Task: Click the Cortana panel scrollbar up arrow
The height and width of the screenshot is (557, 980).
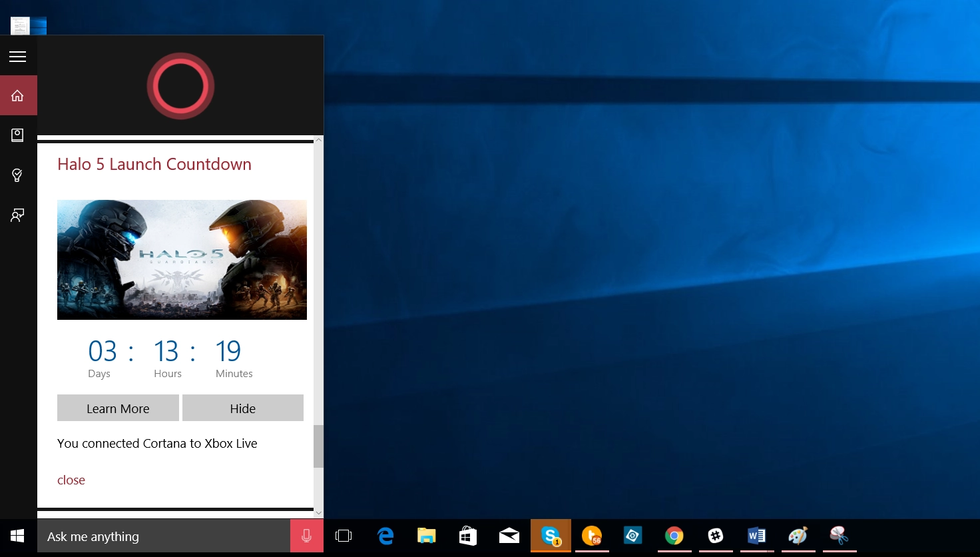Action: [x=318, y=140]
